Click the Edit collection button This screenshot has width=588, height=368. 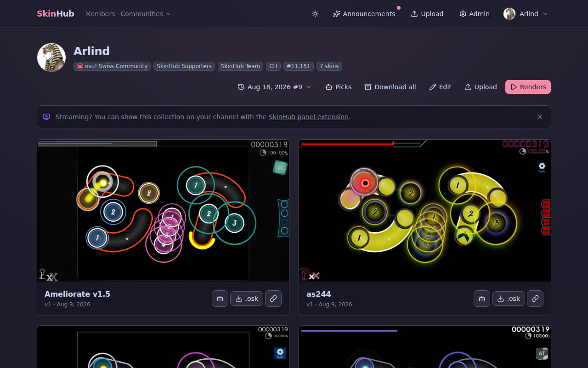[x=441, y=87]
